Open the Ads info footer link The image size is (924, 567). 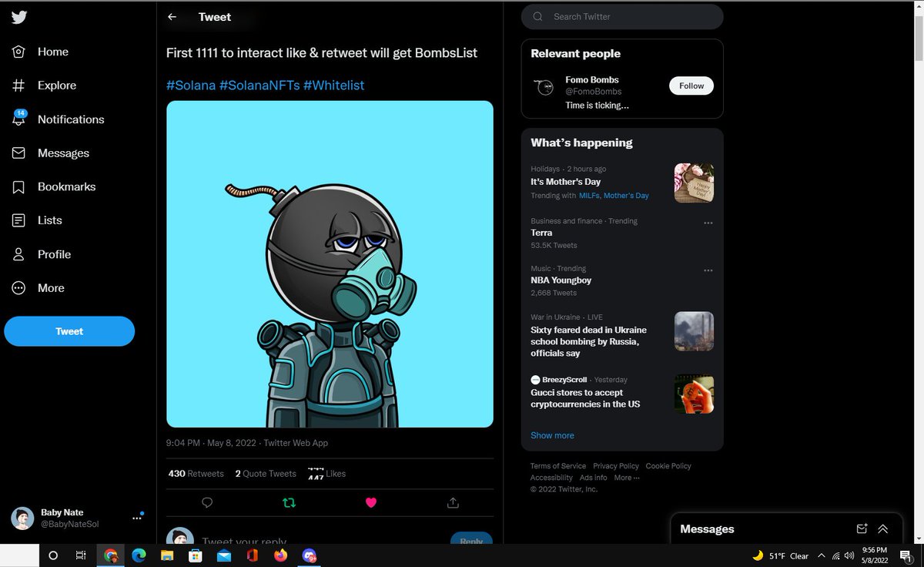point(593,478)
